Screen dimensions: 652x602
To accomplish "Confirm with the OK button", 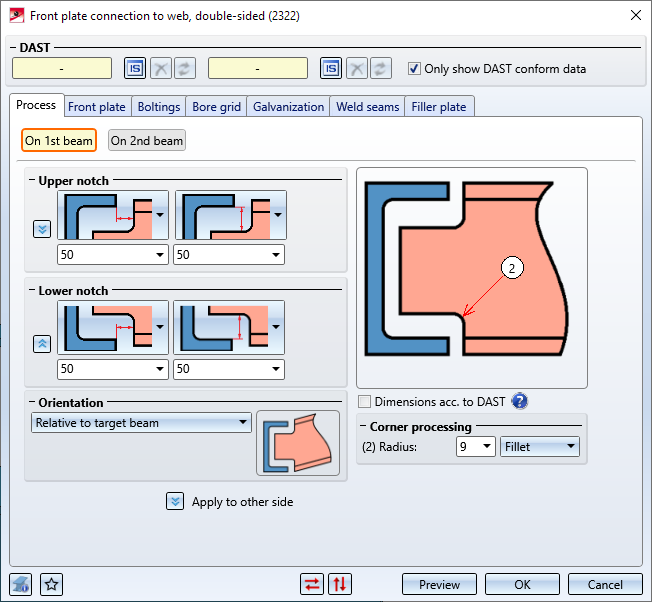I will 522,585.
